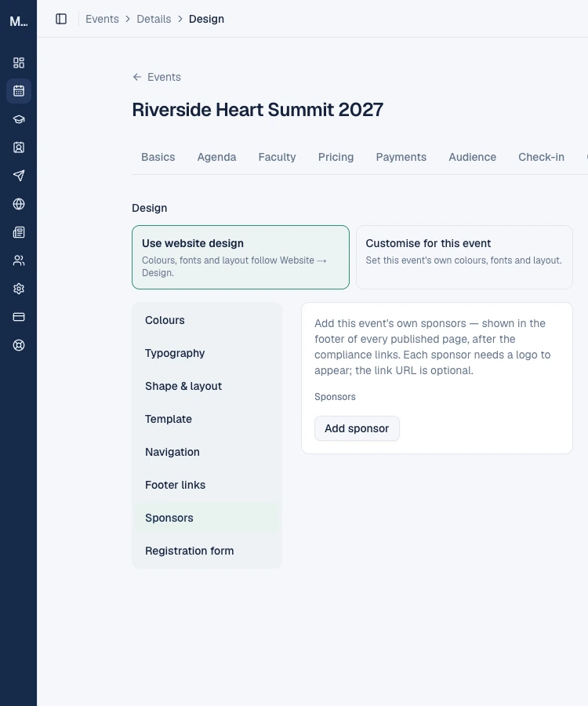The width and height of the screenshot is (588, 706).
Task: Click Design in the breadcrumb
Action: [206, 19]
